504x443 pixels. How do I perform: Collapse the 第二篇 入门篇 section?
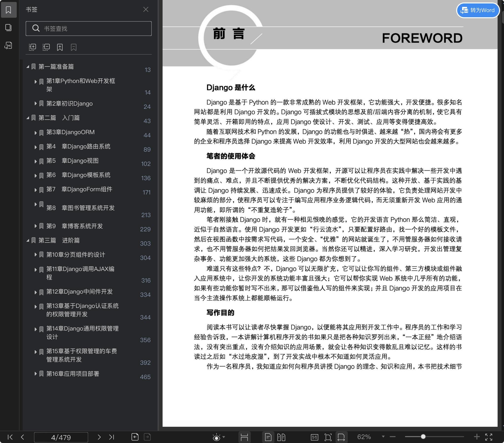click(28, 118)
